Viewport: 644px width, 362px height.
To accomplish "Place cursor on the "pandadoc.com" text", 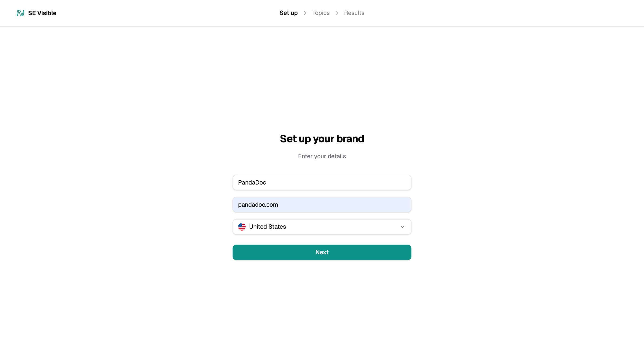I will 258,205.
